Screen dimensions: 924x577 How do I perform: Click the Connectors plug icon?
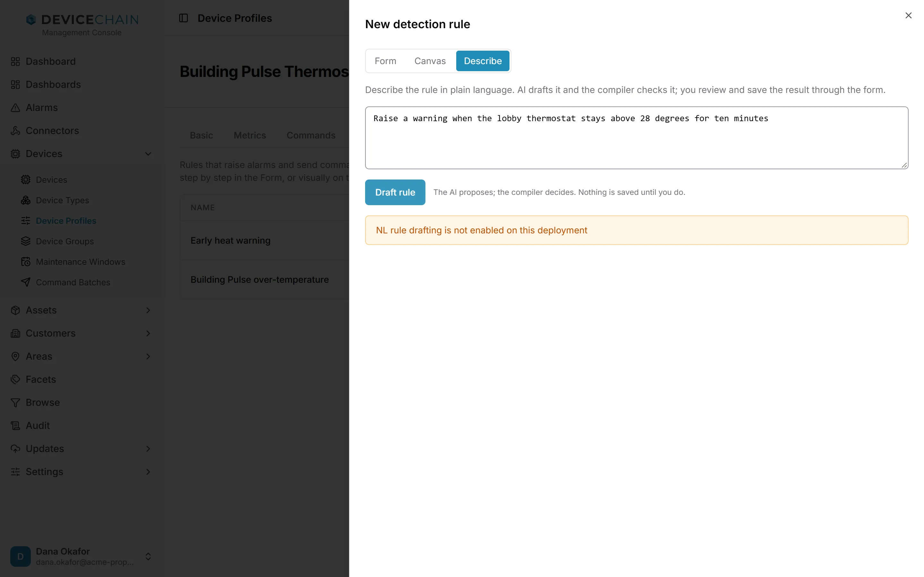click(15, 130)
